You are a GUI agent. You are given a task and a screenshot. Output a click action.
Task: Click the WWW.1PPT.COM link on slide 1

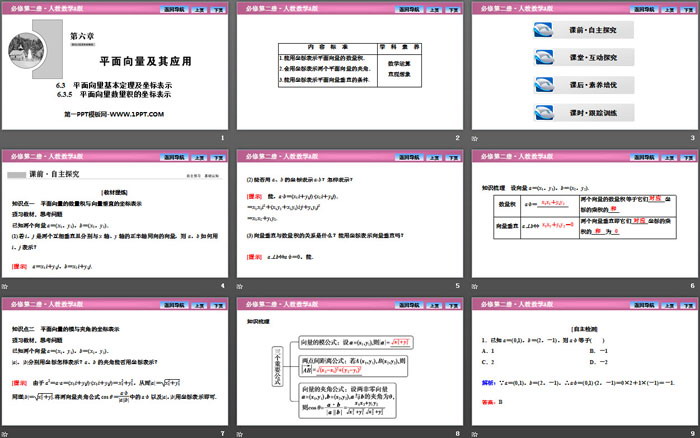coord(145,114)
